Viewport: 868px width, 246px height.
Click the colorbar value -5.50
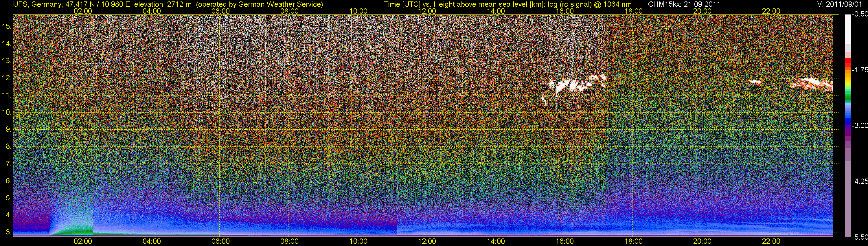(x=860, y=237)
